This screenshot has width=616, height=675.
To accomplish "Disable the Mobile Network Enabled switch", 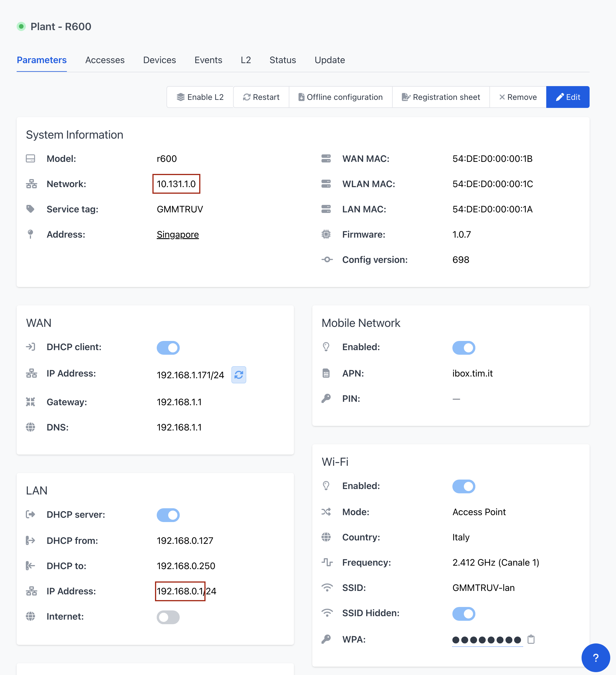I will tap(464, 348).
